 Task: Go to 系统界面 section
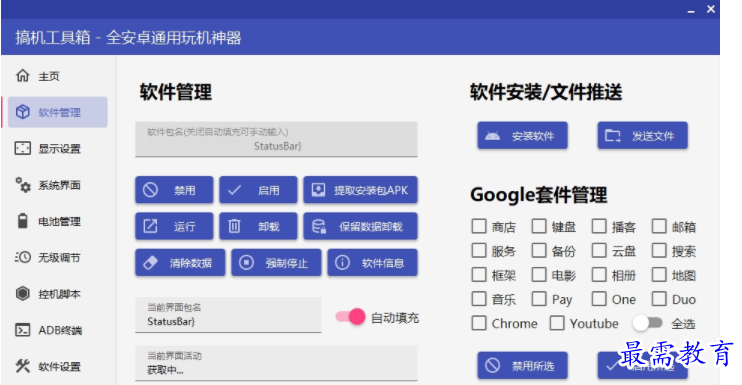(58, 185)
